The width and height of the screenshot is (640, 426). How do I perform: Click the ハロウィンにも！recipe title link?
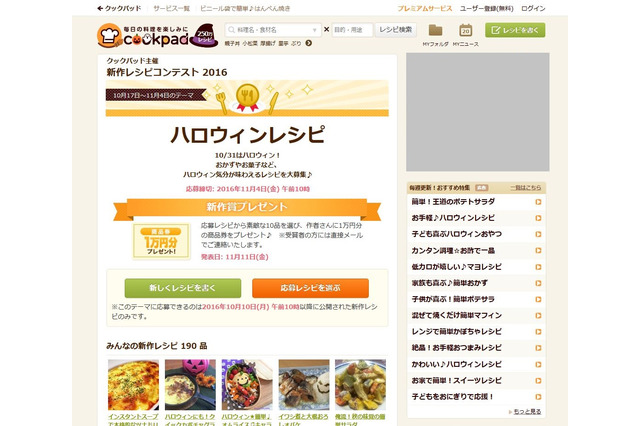pos(190,420)
